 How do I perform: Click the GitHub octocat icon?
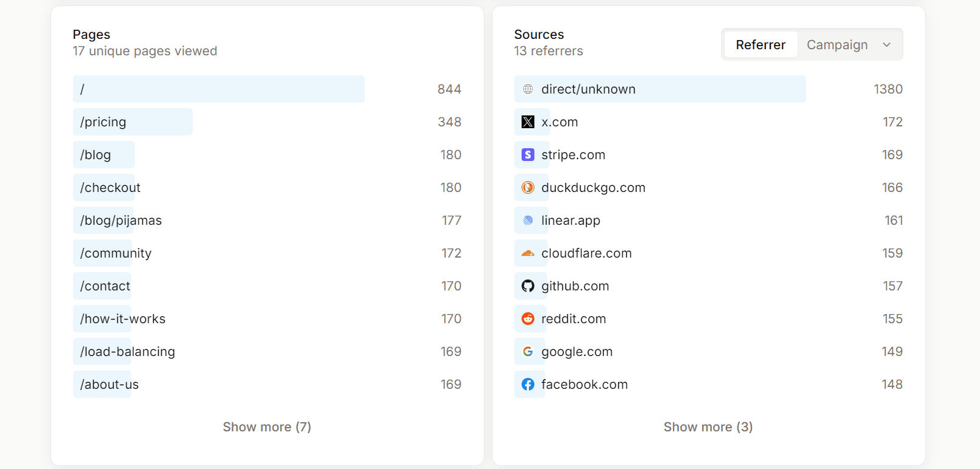(528, 286)
